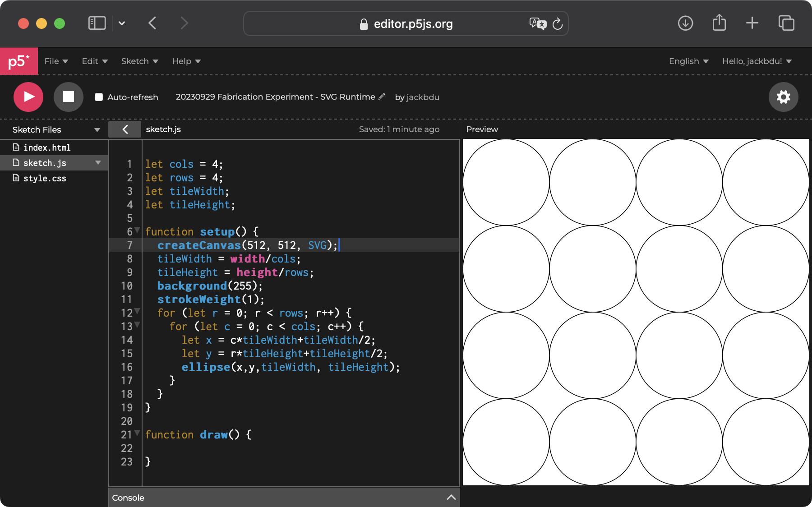Click Safari share icon
Viewport: 812px width, 507px height.
point(719,23)
